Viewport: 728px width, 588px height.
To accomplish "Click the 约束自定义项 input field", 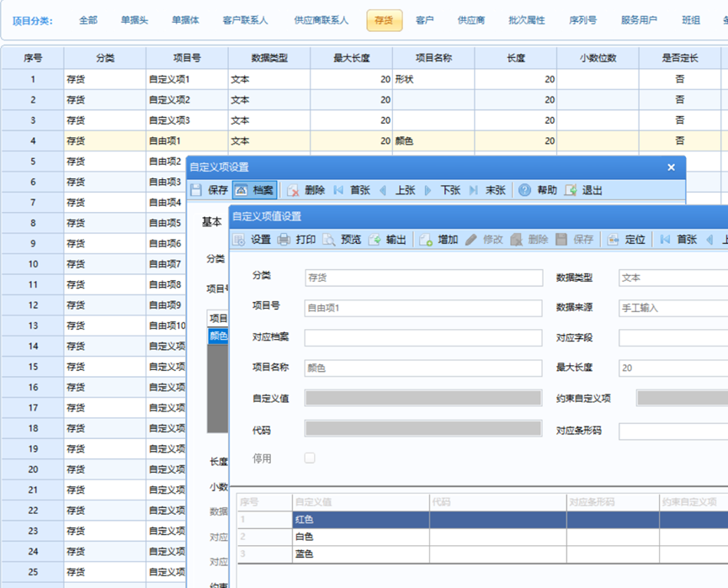I will click(682, 398).
